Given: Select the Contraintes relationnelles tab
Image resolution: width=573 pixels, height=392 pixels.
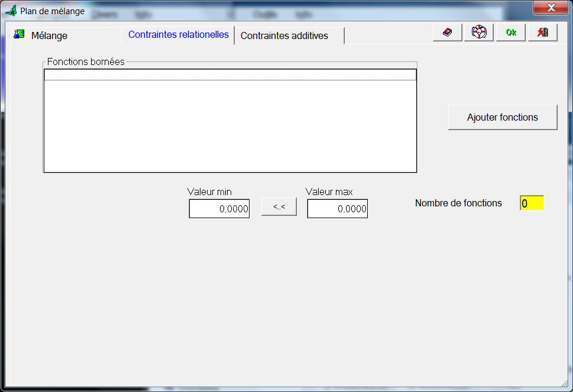Looking at the screenshot, I should (x=178, y=35).
